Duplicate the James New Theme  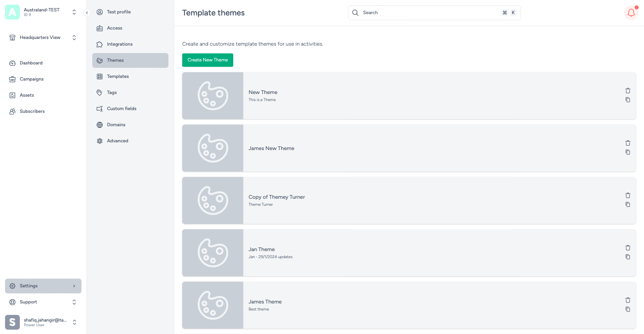(x=628, y=152)
